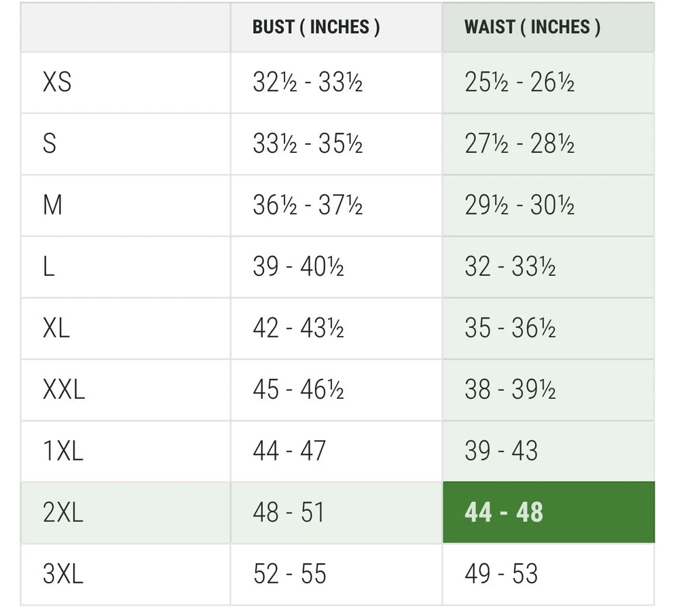Click the 48 - 51 bust cell
679x616 pixels.
click(x=289, y=512)
